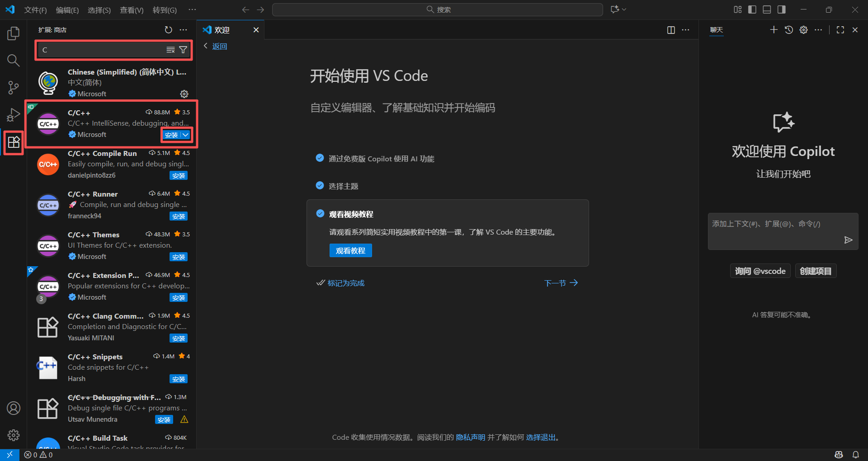
Task: Go to next section 下一节
Action: point(561,283)
